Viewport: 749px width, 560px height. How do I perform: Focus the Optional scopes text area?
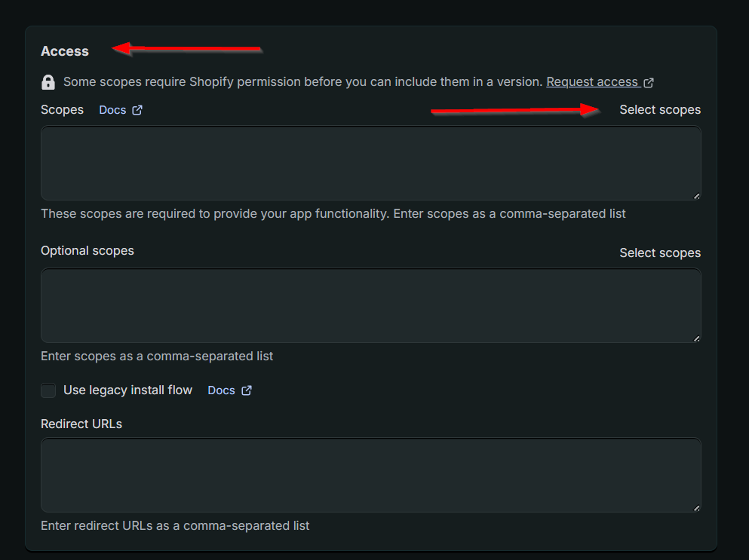point(370,305)
